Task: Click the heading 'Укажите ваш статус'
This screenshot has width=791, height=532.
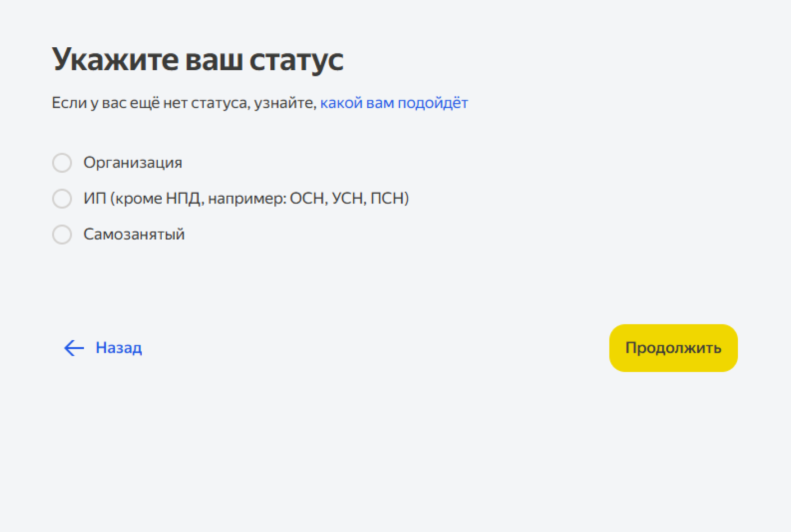Action: pos(197,59)
